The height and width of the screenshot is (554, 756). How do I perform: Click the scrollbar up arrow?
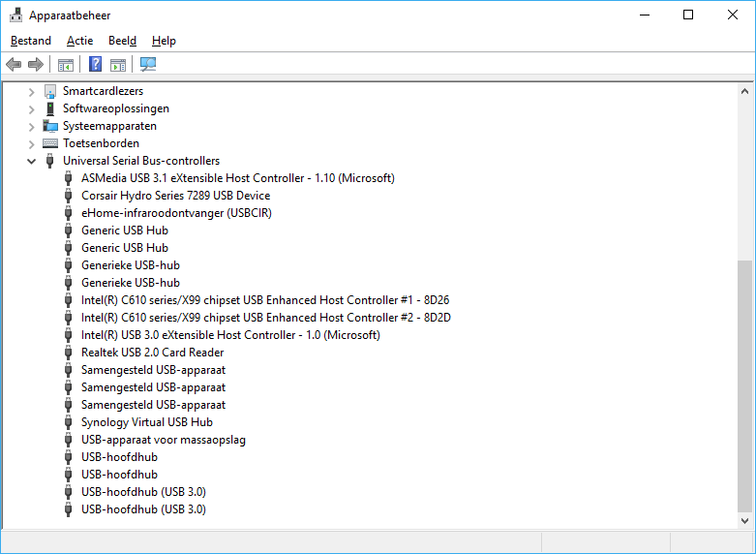click(745, 91)
